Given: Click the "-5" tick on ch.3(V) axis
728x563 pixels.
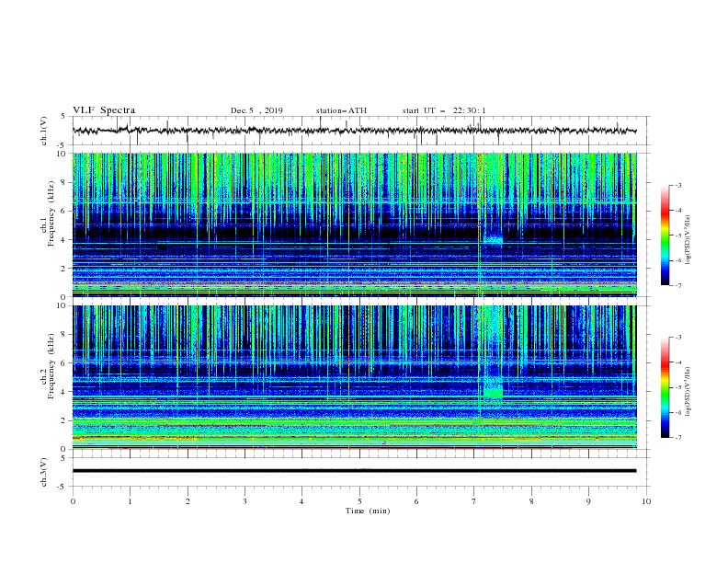Looking at the screenshot, I should pos(63,487).
